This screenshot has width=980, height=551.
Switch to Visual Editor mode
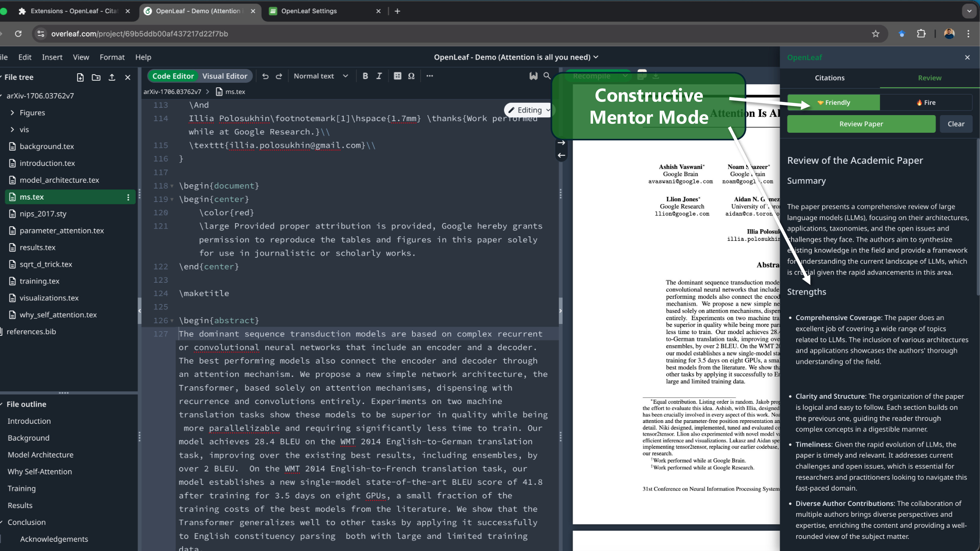click(x=225, y=76)
